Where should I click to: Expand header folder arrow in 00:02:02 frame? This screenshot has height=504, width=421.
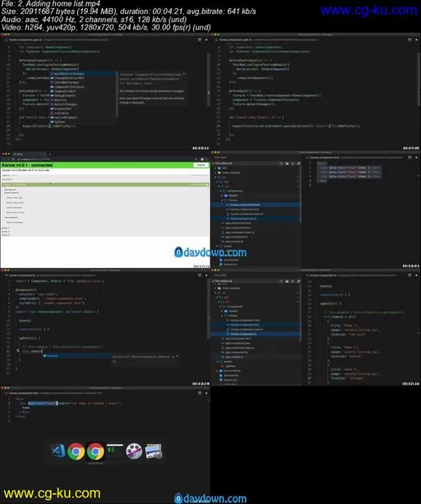[x=222, y=196]
